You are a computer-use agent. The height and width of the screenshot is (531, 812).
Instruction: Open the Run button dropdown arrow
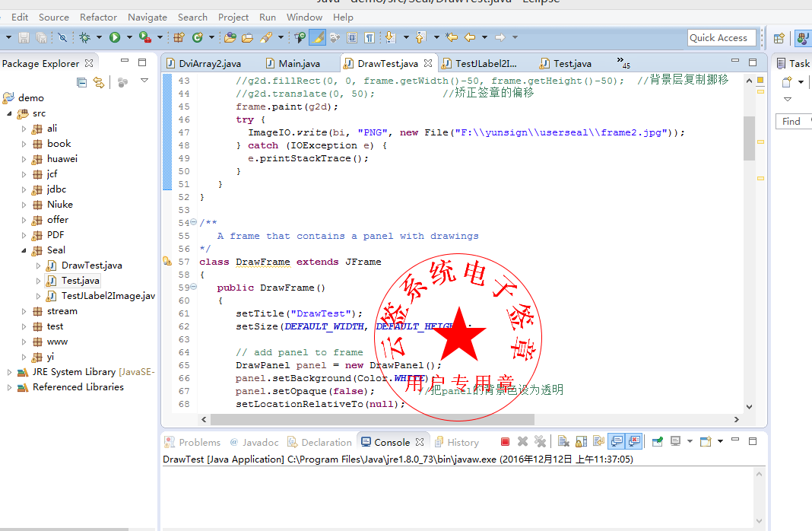click(129, 37)
